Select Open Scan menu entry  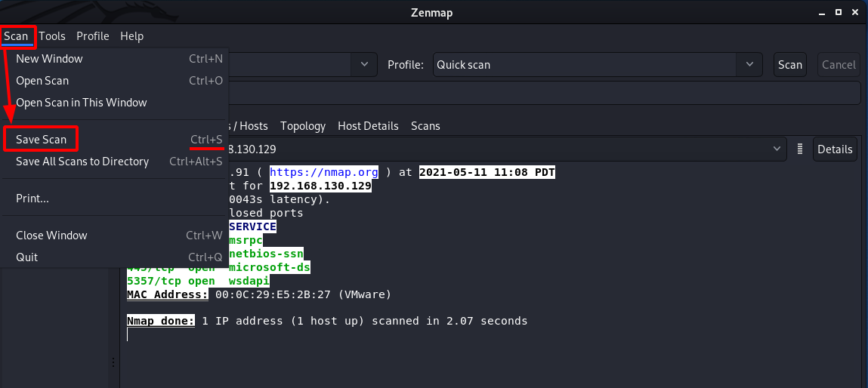point(115,81)
